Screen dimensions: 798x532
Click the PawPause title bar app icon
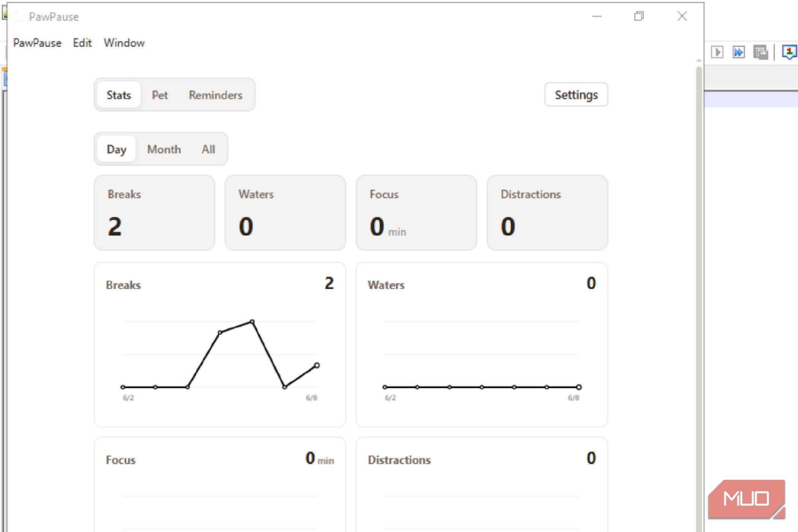pyautogui.click(x=17, y=16)
